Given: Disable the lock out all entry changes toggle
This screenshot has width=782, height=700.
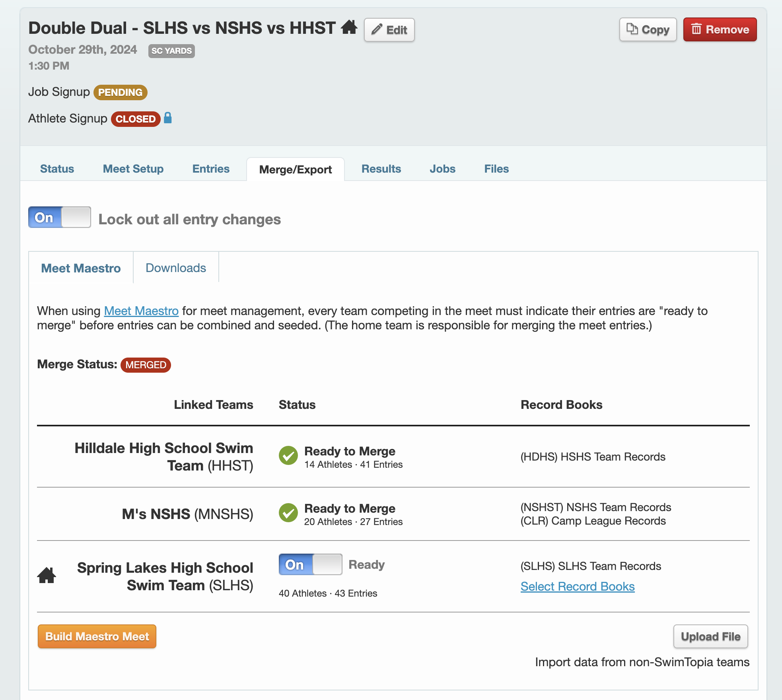Looking at the screenshot, I should point(59,218).
